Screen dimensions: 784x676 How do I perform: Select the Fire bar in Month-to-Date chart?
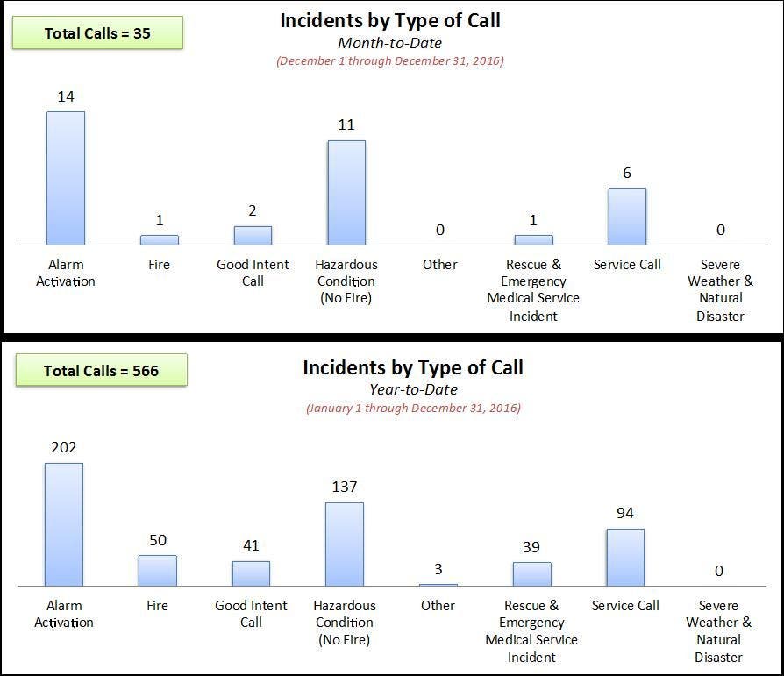pyautogui.click(x=160, y=239)
